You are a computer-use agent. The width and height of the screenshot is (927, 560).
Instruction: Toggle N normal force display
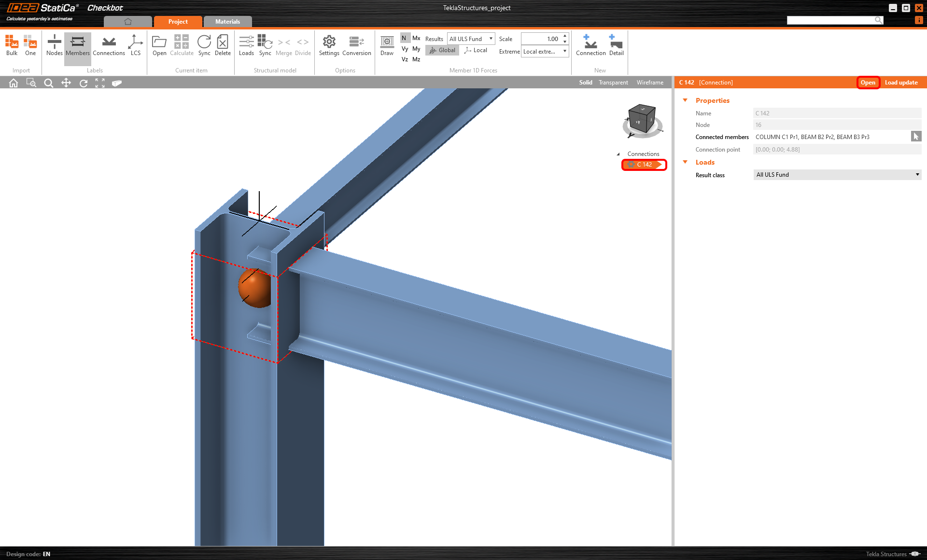click(404, 38)
